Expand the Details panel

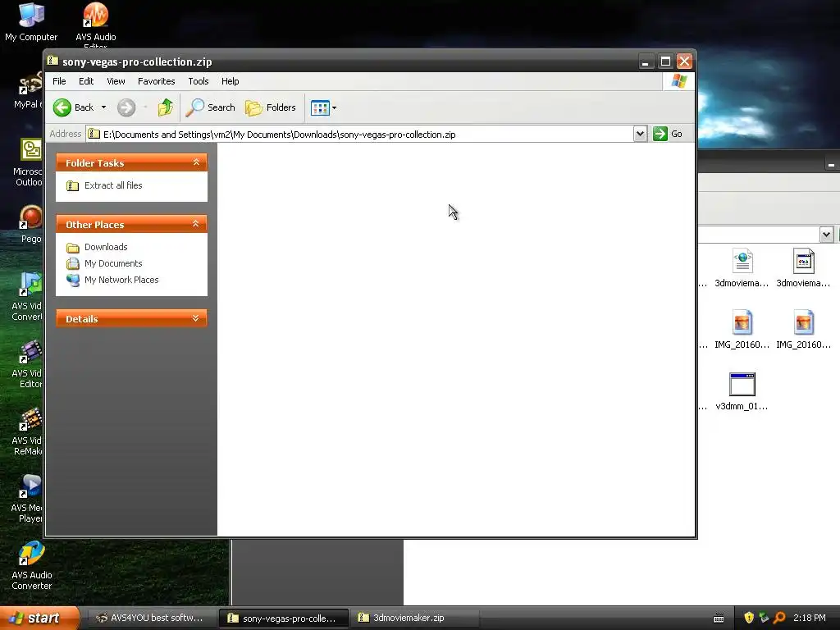196,318
